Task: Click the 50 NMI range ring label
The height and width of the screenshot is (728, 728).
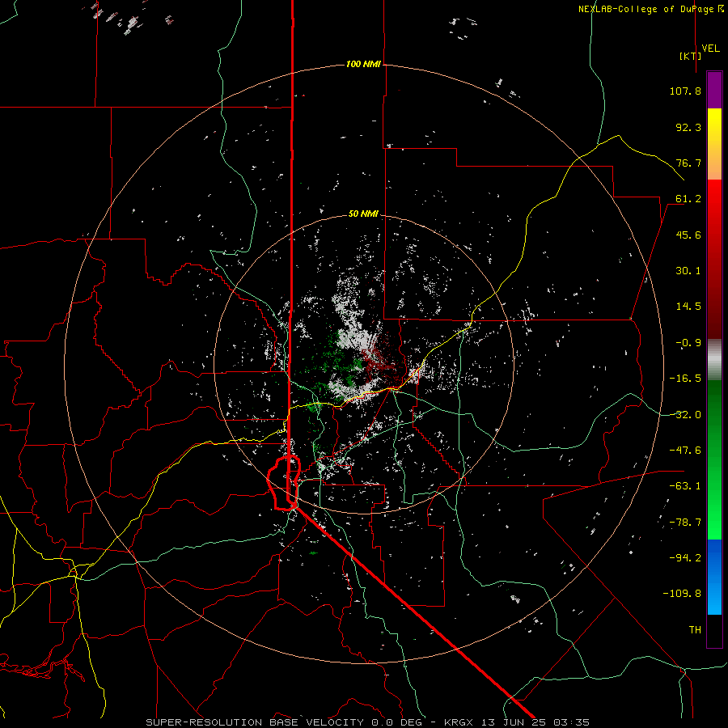Action: (x=363, y=214)
